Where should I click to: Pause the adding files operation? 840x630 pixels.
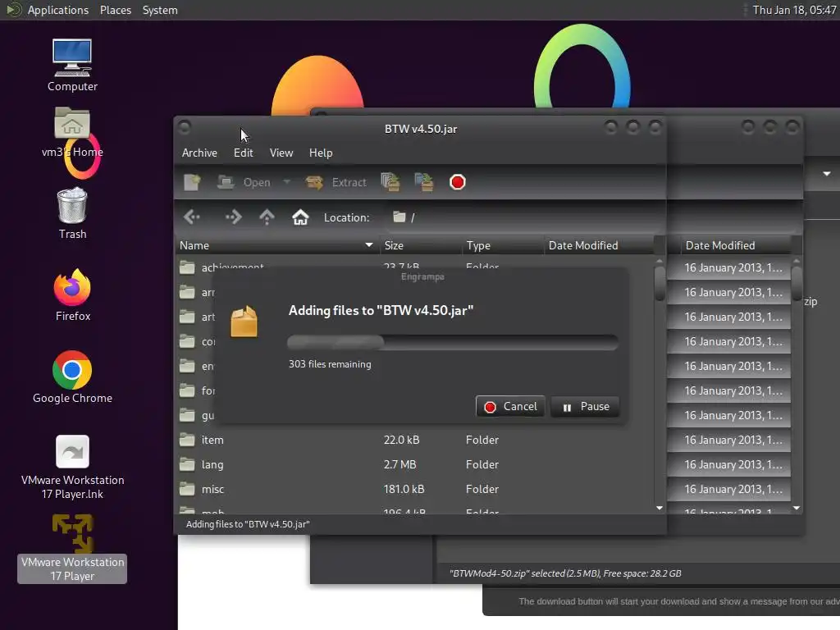point(586,407)
